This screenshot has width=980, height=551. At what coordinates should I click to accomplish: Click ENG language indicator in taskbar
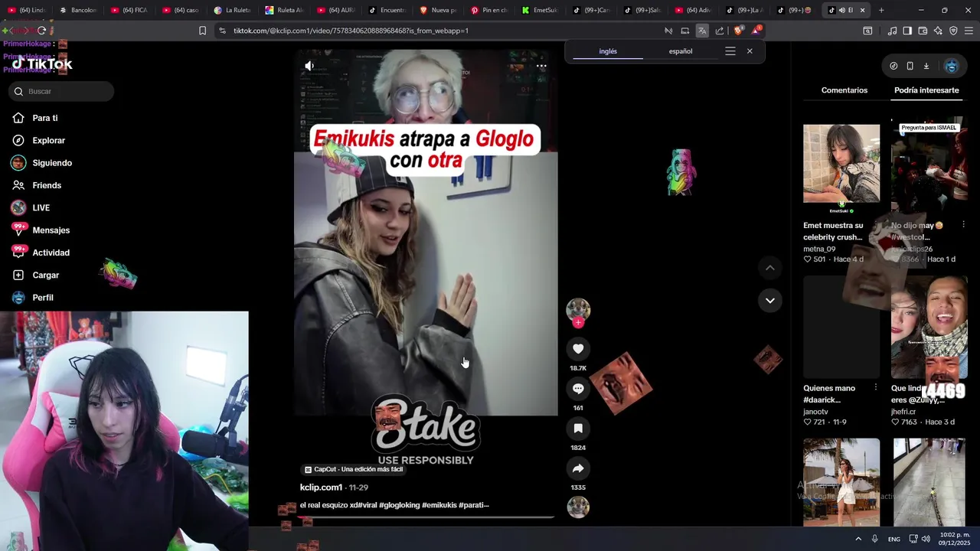click(x=893, y=540)
